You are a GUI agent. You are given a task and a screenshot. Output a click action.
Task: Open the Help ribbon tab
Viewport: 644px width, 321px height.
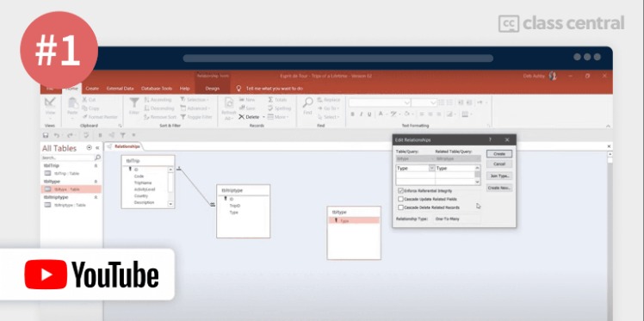coord(185,89)
